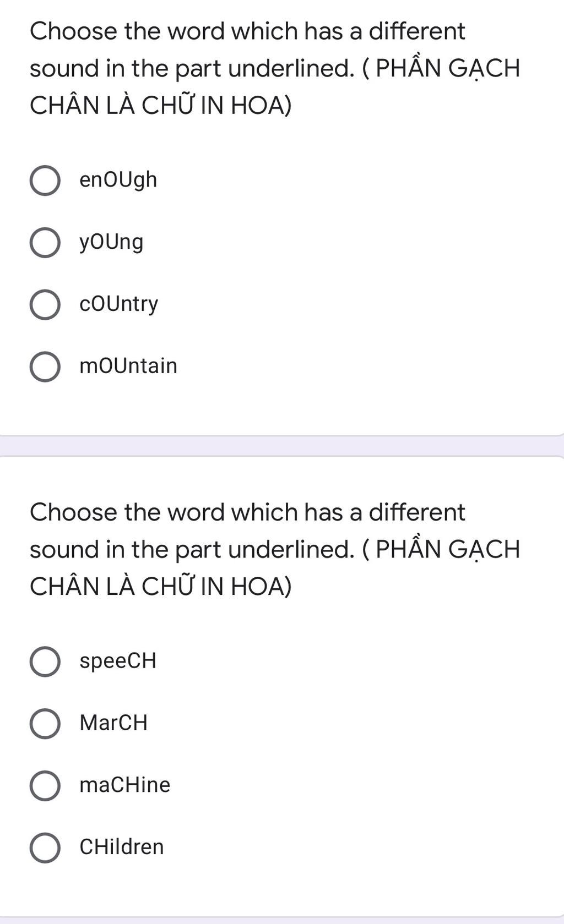
Task: Click the cOUntry answer label
Action: [119, 304]
